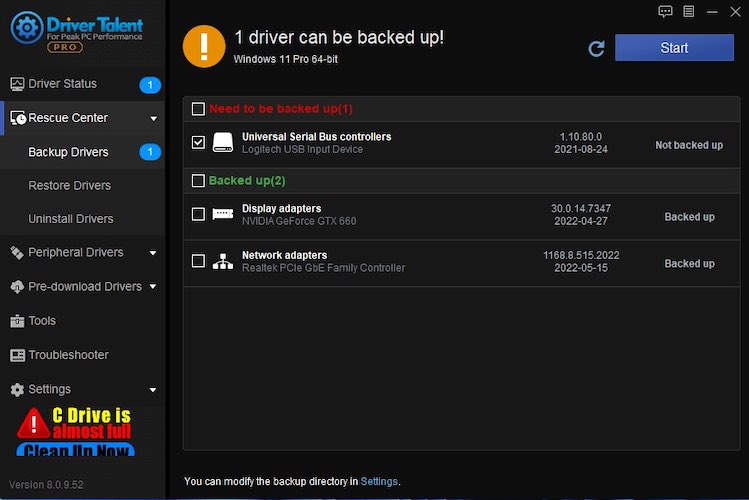Expand the Pre-download Drivers arrow

153,287
